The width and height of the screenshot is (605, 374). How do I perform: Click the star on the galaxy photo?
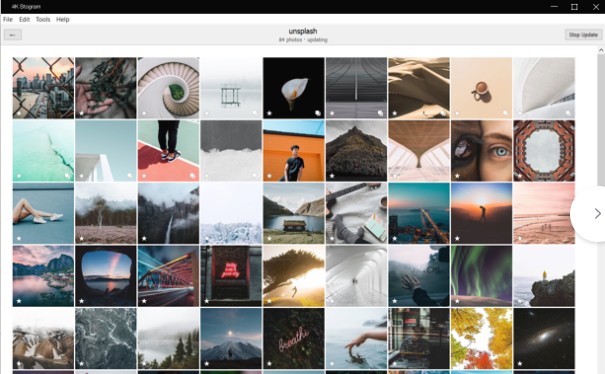point(520,364)
